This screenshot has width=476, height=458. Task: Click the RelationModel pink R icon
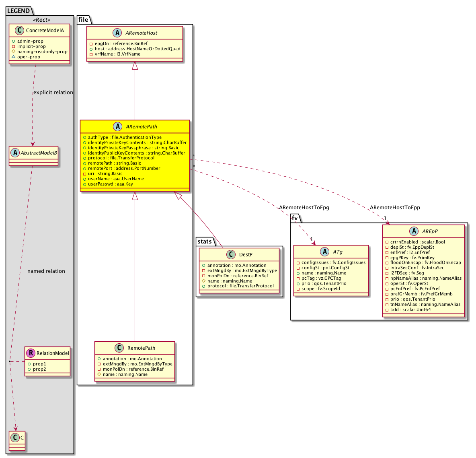pos(31,353)
